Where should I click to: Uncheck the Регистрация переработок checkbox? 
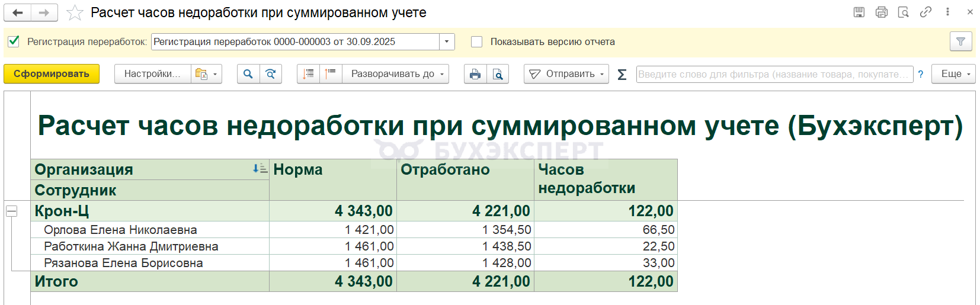click(x=14, y=41)
